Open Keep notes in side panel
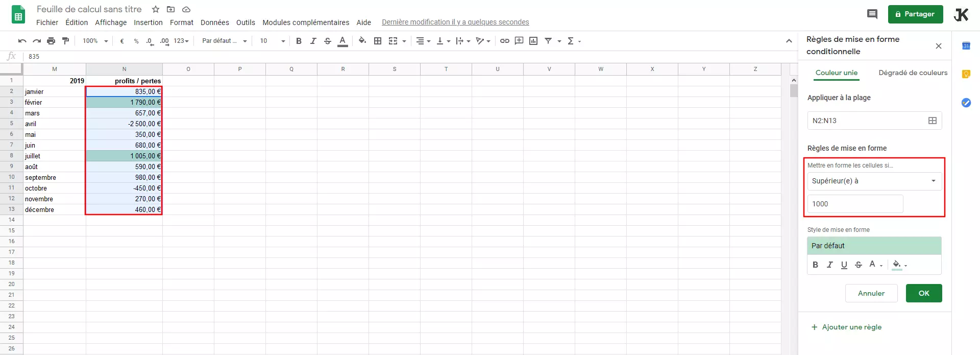 click(x=966, y=75)
